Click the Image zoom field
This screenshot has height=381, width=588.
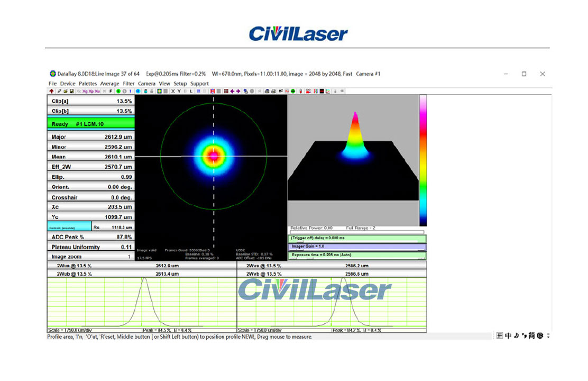(x=90, y=257)
